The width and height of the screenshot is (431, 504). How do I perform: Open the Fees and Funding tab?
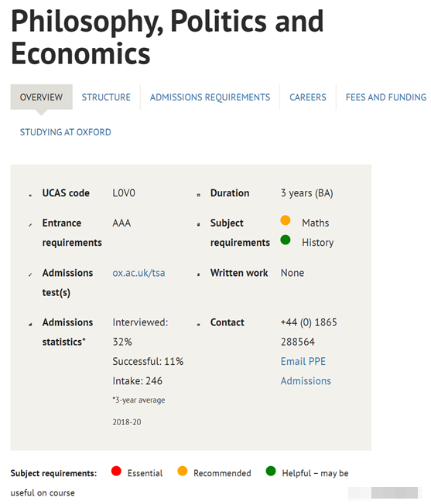[386, 97]
